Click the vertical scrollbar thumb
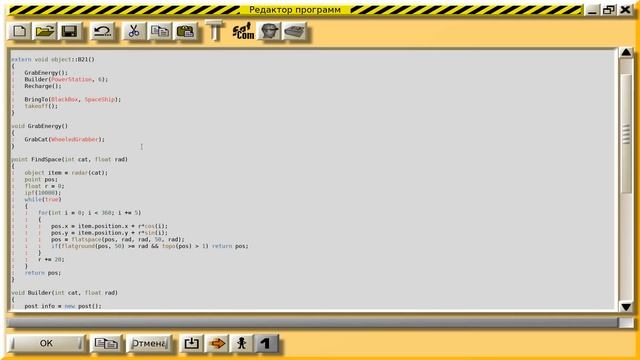The height and width of the screenshot is (360, 640). pyautogui.click(x=626, y=133)
